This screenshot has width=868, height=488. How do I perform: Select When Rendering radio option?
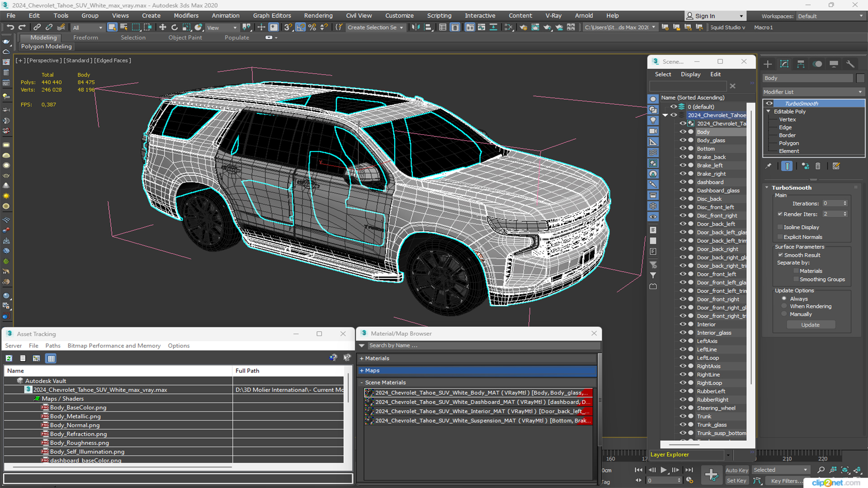pyautogui.click(x=784, y=306)
